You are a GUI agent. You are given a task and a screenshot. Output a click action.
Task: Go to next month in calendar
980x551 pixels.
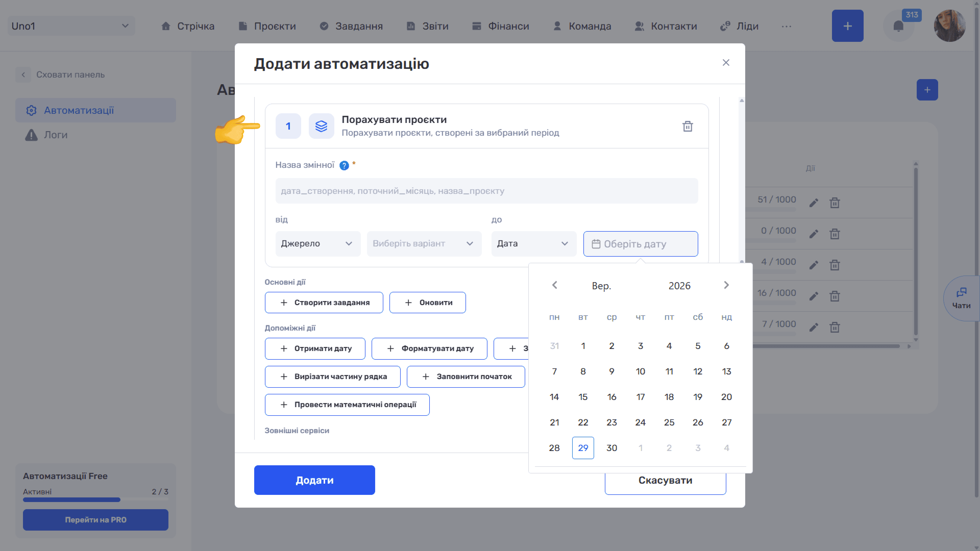point(726,285)
